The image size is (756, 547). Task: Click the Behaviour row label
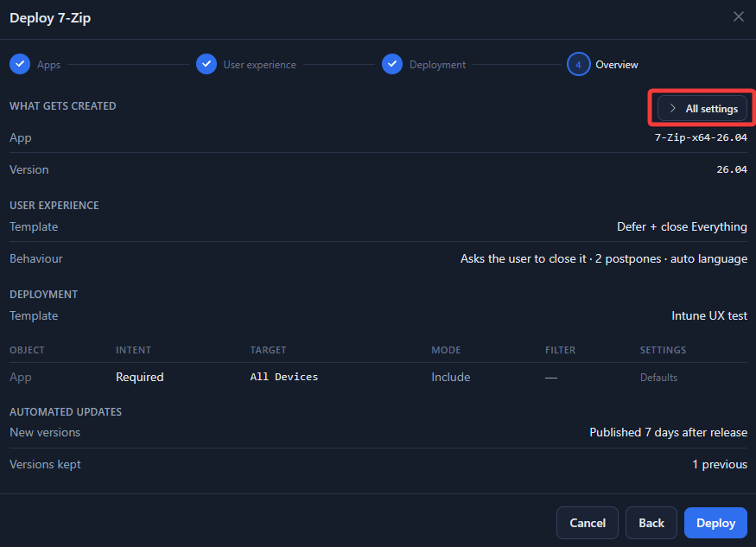[x=36, y=258]
